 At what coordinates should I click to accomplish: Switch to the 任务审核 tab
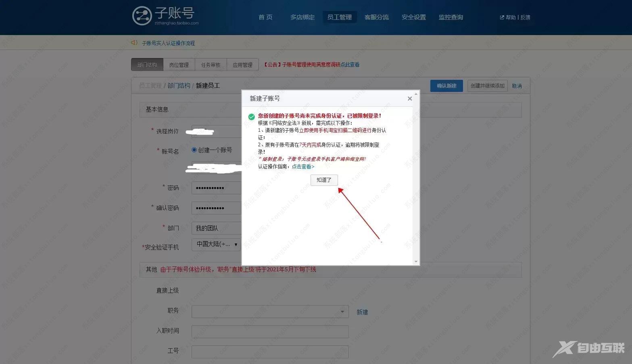point(211,64)
